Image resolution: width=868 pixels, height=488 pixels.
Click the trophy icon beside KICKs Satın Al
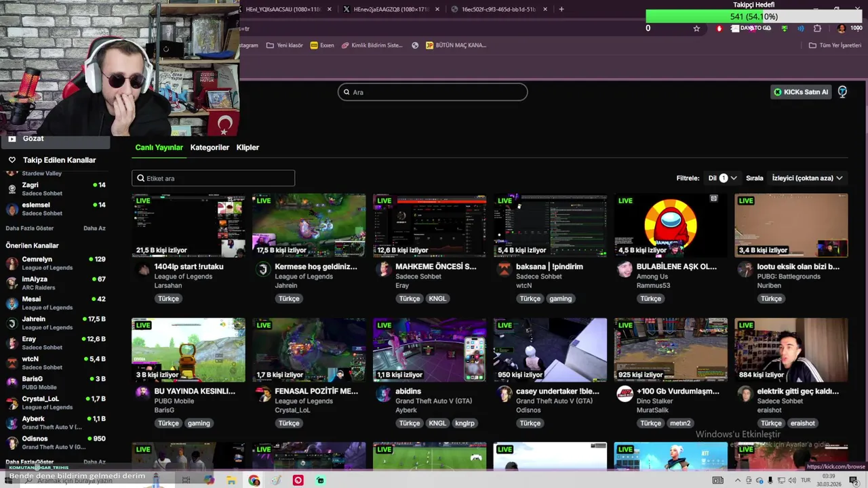pyautogui.click(x=842, y=92)
